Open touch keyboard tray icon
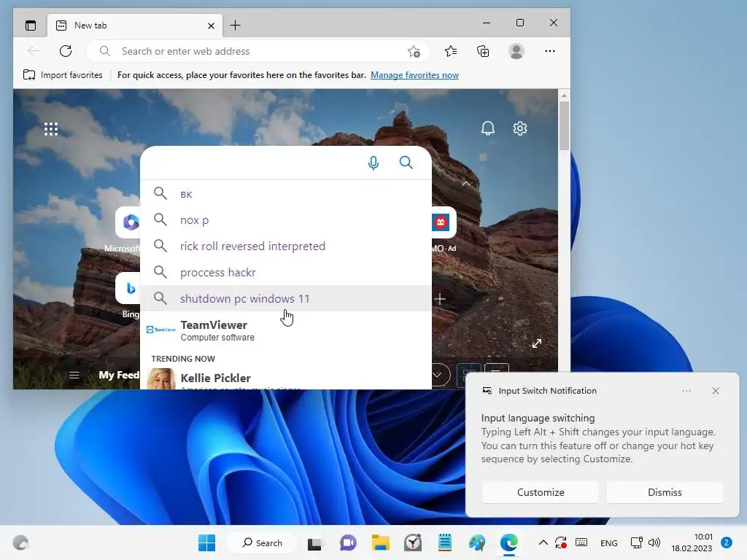747x560 pixels. pyautogui.click(x=581, y=542)
